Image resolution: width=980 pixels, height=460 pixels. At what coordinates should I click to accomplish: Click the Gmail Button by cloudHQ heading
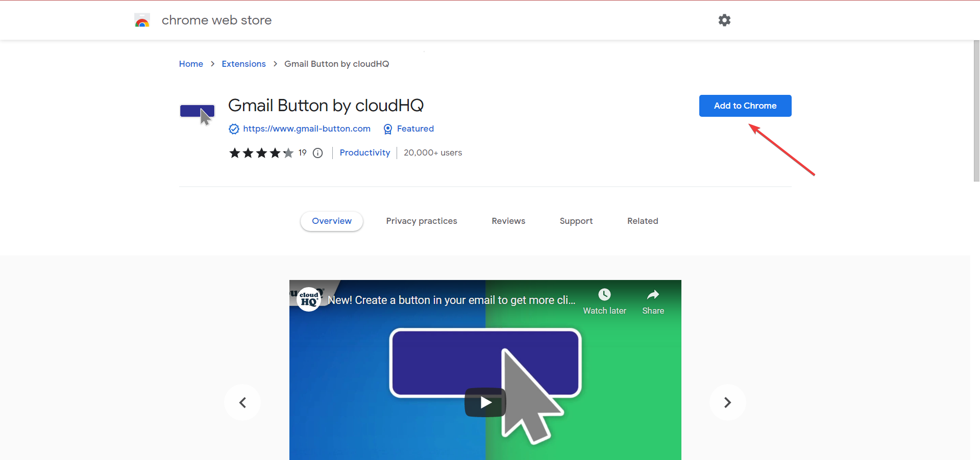point(326,106)
